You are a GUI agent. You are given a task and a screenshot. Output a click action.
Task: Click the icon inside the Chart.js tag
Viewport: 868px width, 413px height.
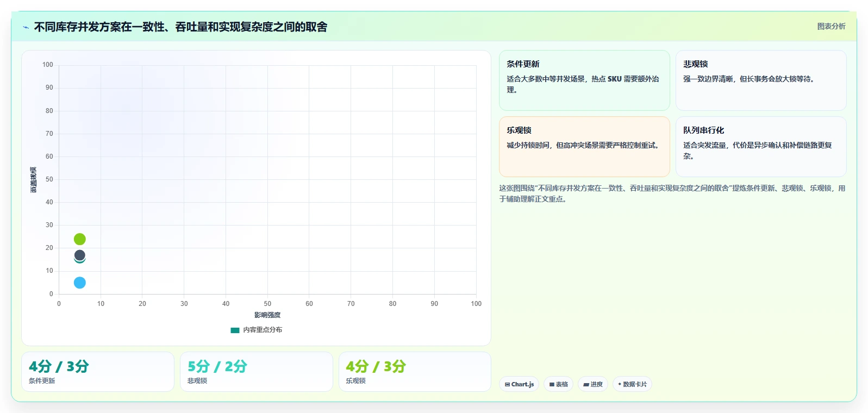507,384
